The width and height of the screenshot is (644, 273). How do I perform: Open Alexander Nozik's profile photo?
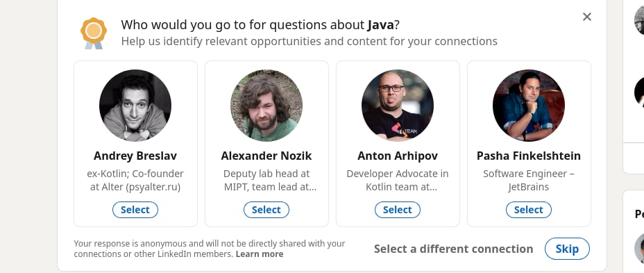click(266, 106)
